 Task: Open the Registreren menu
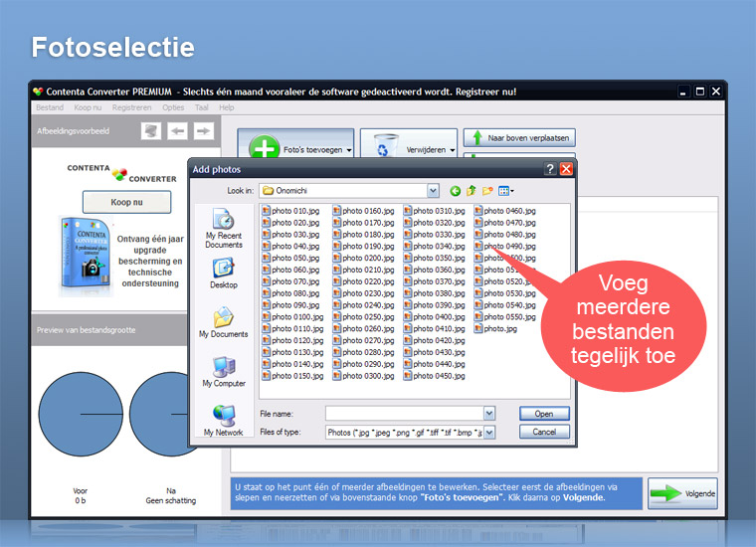click(131, 107)
